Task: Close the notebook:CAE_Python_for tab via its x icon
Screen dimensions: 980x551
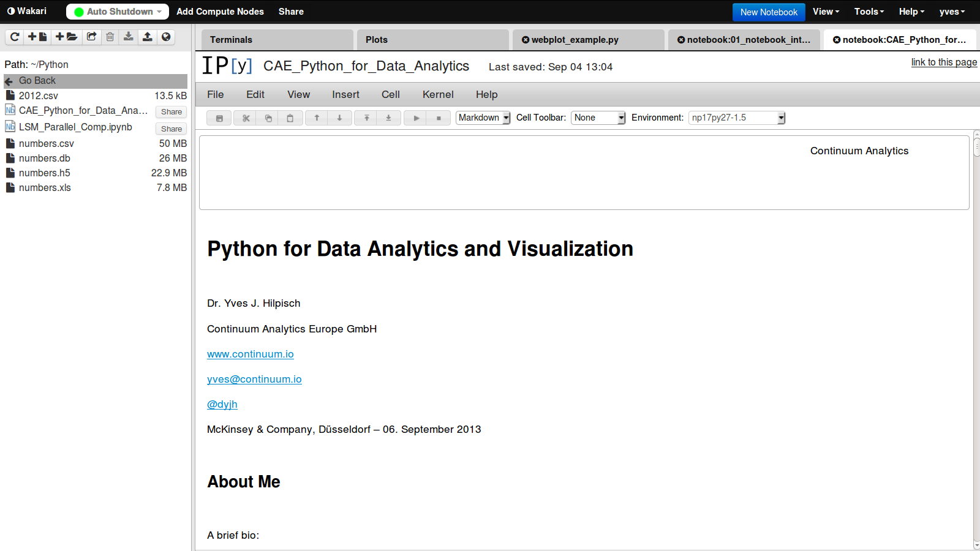Action: [x=837, y=40]
